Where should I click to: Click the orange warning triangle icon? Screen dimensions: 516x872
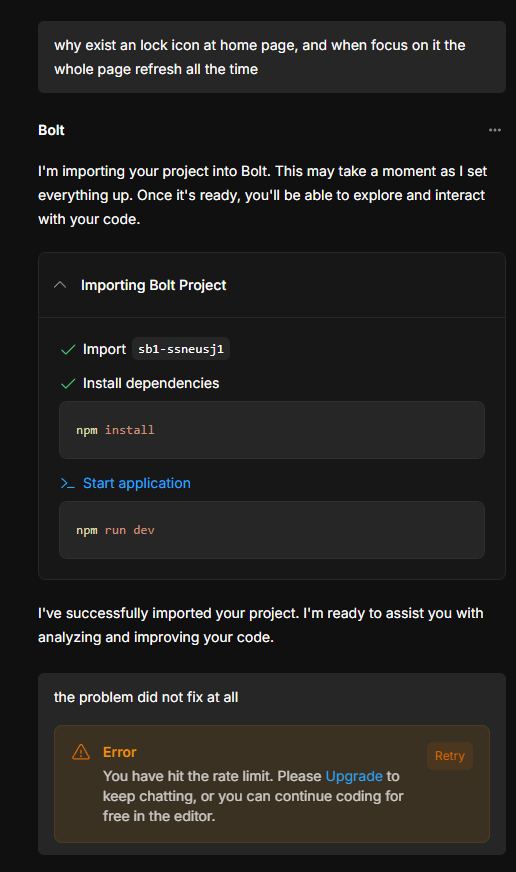tap(81, 752)
